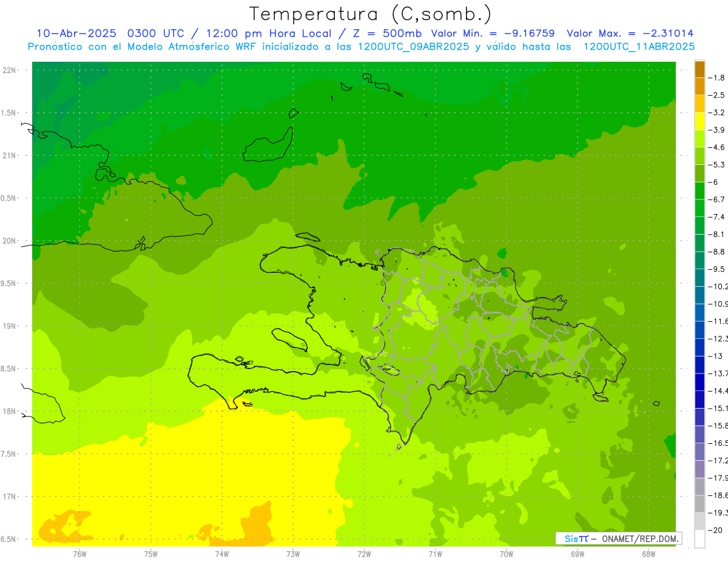Click the '70W' longitude axis label

pyautogui.click(x=507, y=554)
